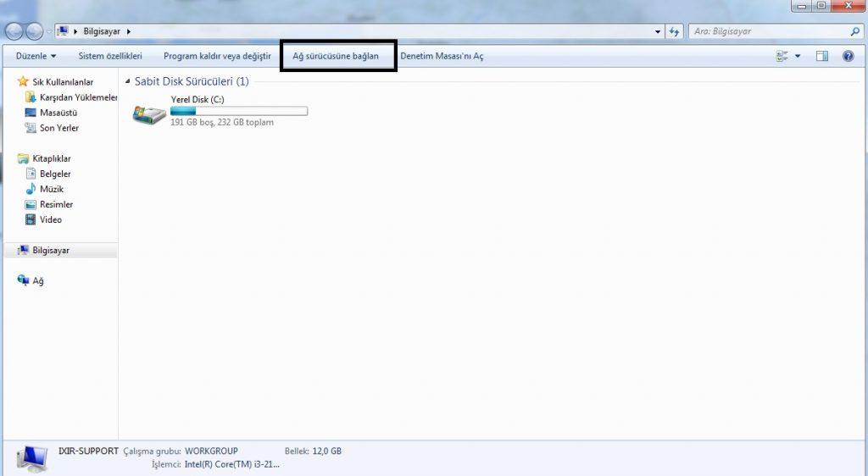Click Program kaldır veya değiştir
This screenshot has height=476, width=868.
[x=217, y=56]
